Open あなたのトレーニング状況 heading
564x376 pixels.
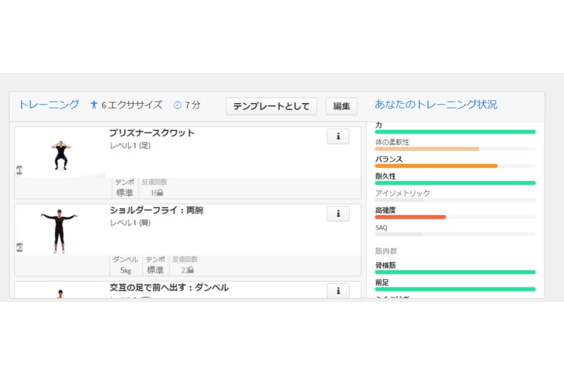[436, 105]
